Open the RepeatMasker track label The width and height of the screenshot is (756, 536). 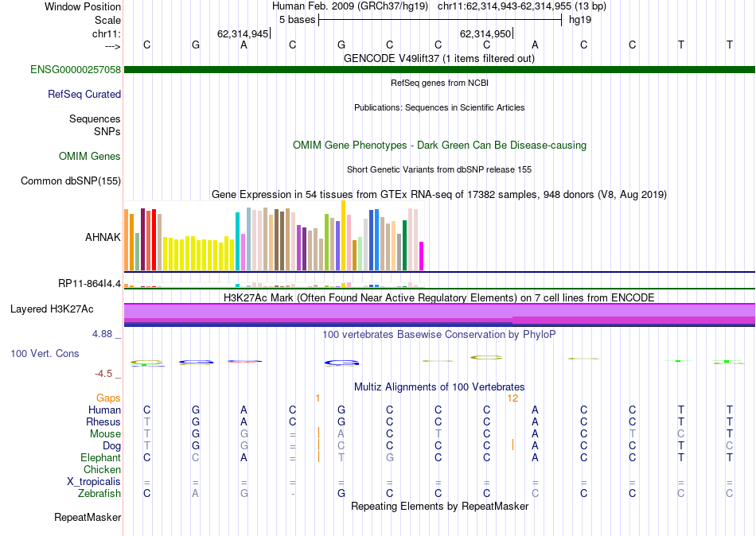(88, 517)
